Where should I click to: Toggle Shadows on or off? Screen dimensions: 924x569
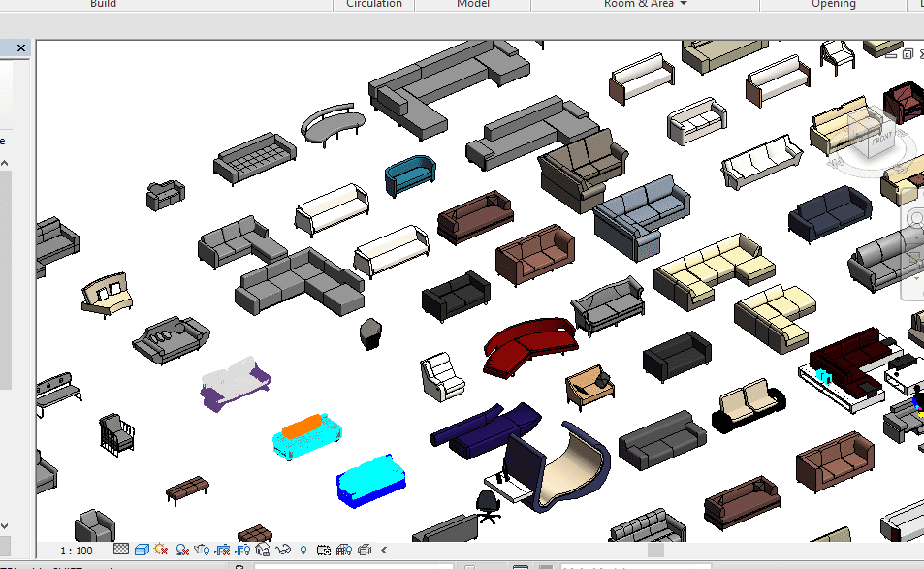(181, 551)
